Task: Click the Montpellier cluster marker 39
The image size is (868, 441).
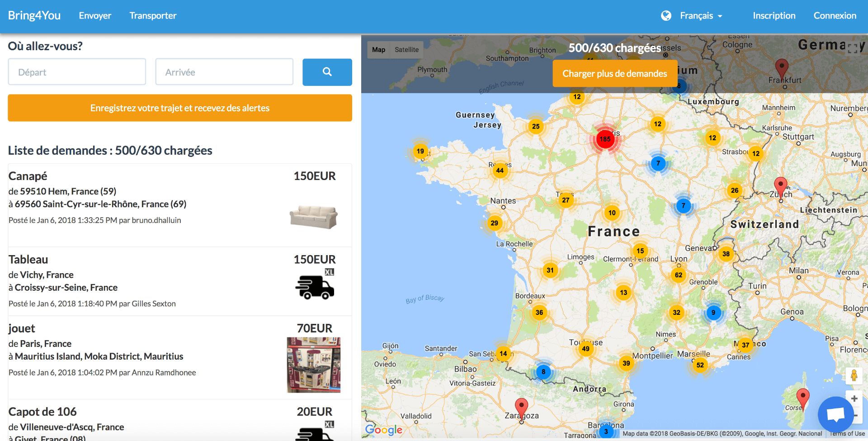Action: (x=626, y=363)
